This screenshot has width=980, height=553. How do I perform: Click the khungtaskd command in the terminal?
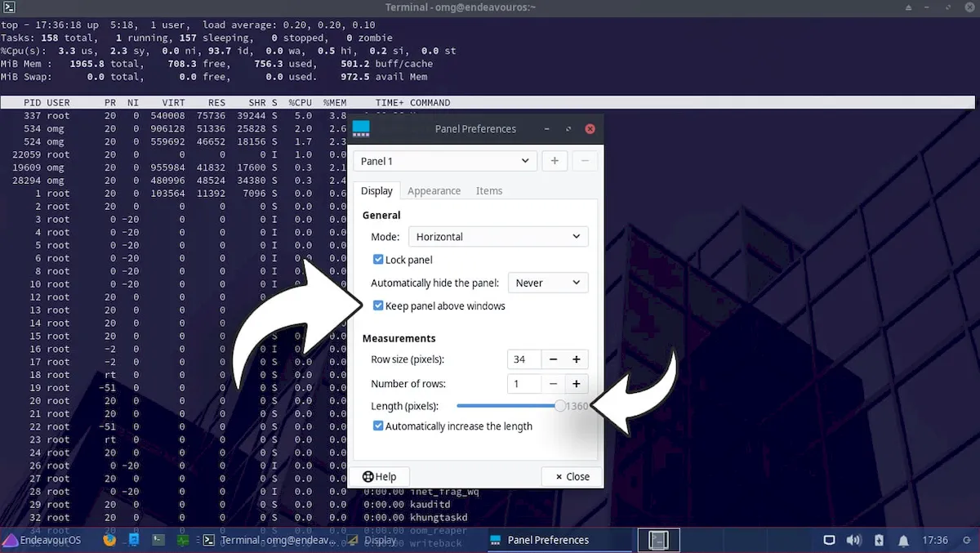pos(439,518)
